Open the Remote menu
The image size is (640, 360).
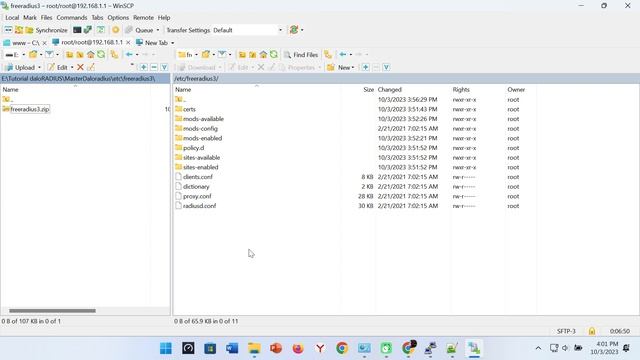click(143, 18)
